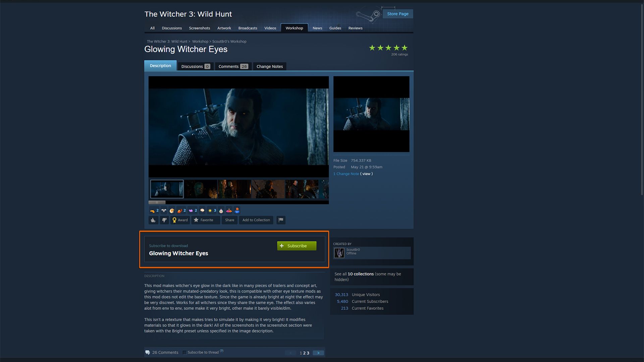Follow the Workshop breadcrumb link
The image size is (644, 362).
[200, 42]
